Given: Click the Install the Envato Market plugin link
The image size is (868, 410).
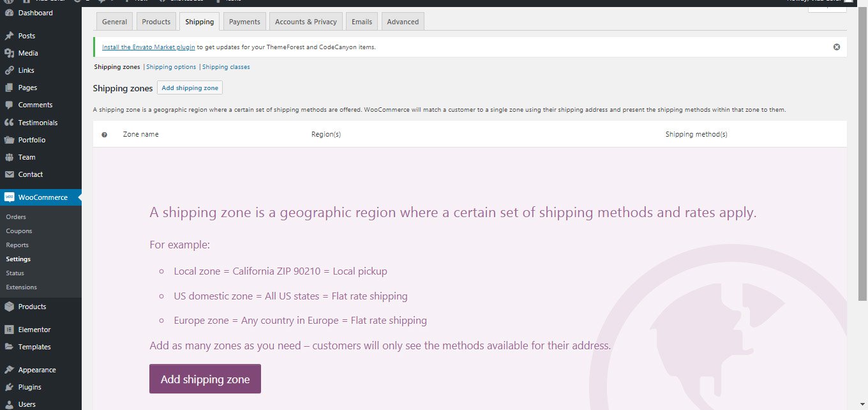Looking at the screenshot, I should point(149,47).
